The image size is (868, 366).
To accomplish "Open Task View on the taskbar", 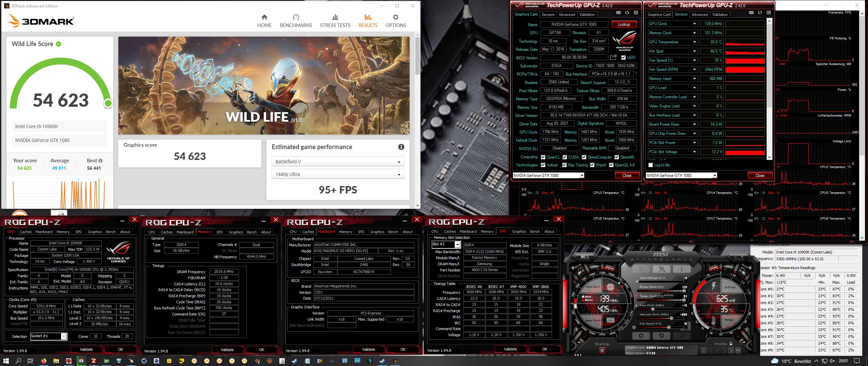I will 30,361.
